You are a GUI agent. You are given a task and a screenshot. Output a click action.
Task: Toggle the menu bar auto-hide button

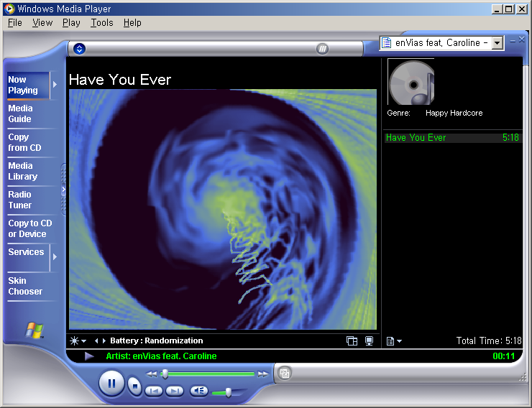[x=79, y=49]
